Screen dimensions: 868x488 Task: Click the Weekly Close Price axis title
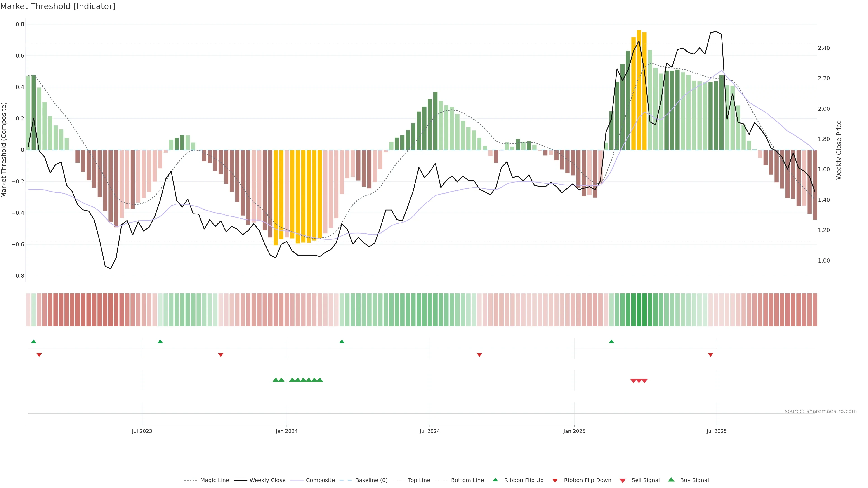click(x=839, y=150)
